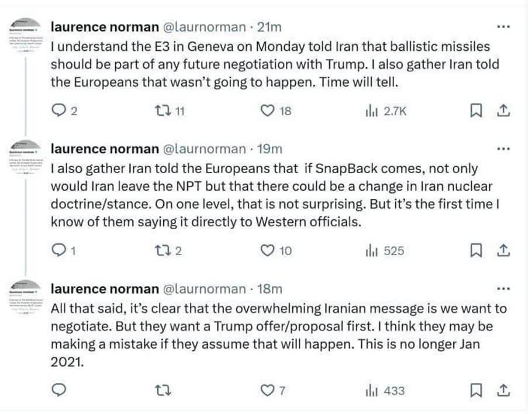Reply to the E3 Geneva ballistic missiles tweet
This screenshot has height=414, width=532.
(58, 111)
